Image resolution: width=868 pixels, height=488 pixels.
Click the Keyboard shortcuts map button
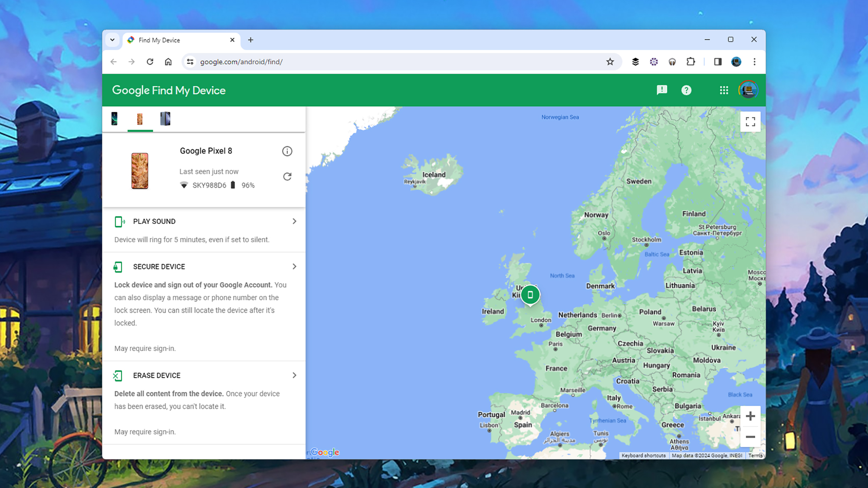(643, 455)
